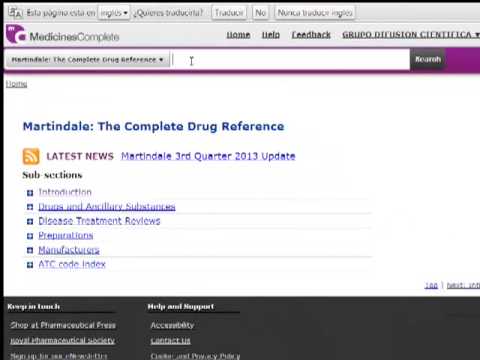Open the 'inglés' language dropdown
The width and height of the screenshot is (480, 360).
pyautogui.click(x=114, y=13)
